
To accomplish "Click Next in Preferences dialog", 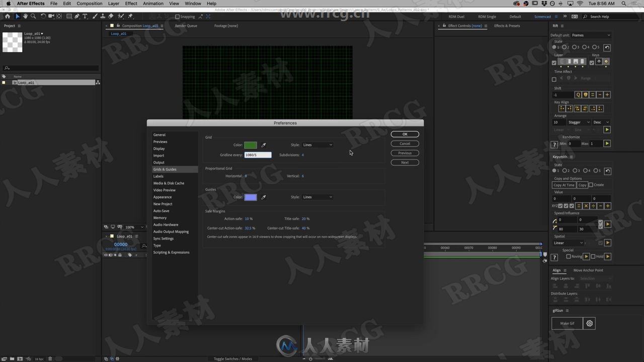I will click(x=405, y=162).
